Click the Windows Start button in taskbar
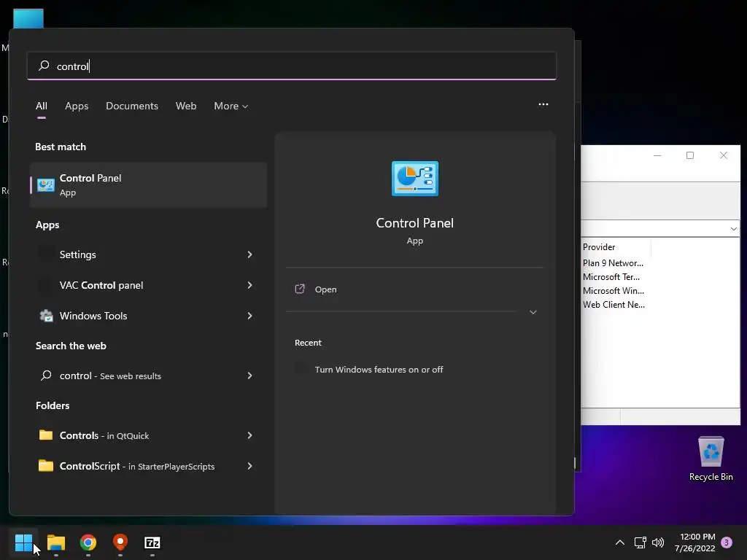747x560 pixels. [x=23, y=542]
